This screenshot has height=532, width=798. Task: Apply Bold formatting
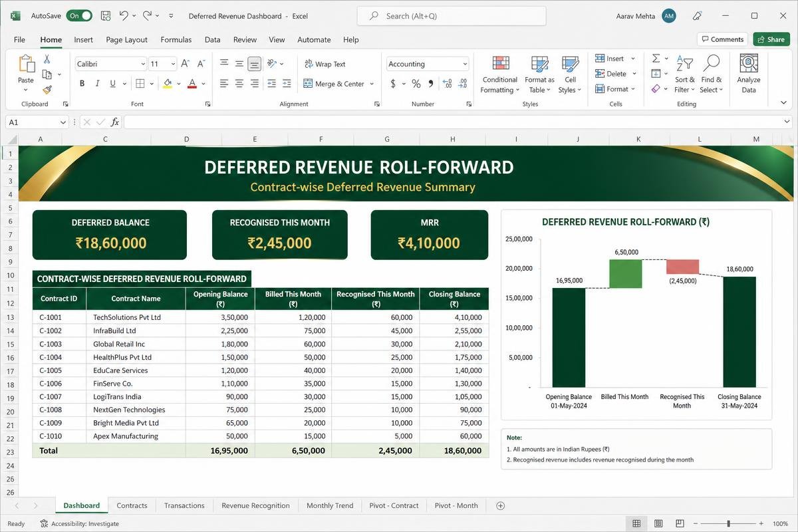(x=82, y=84)
